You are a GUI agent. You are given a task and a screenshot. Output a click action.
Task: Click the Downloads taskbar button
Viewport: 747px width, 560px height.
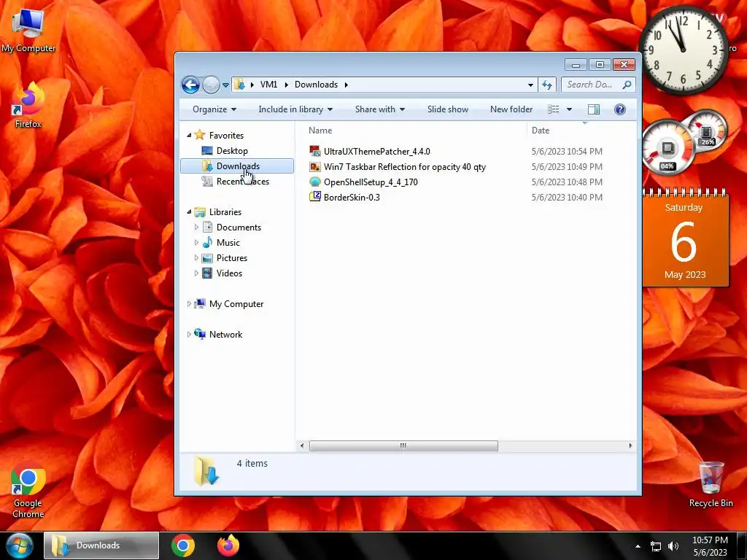[x=101, y=545]
